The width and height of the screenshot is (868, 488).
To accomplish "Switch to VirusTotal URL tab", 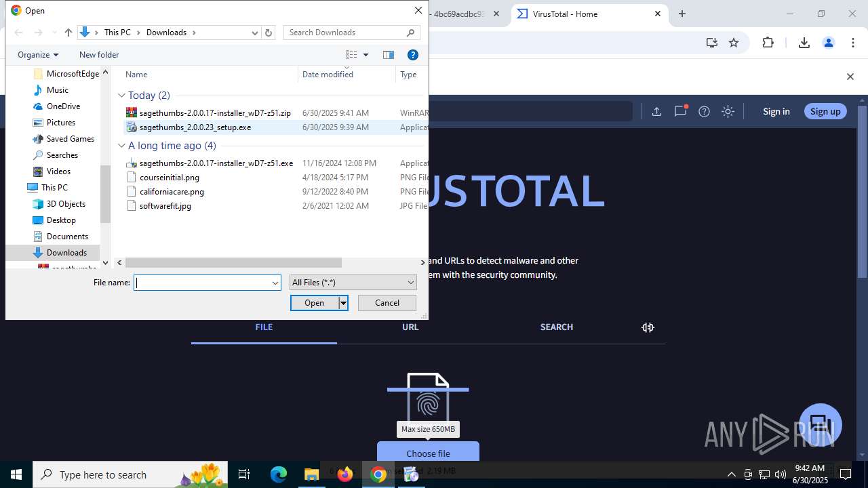I will 410,327.
